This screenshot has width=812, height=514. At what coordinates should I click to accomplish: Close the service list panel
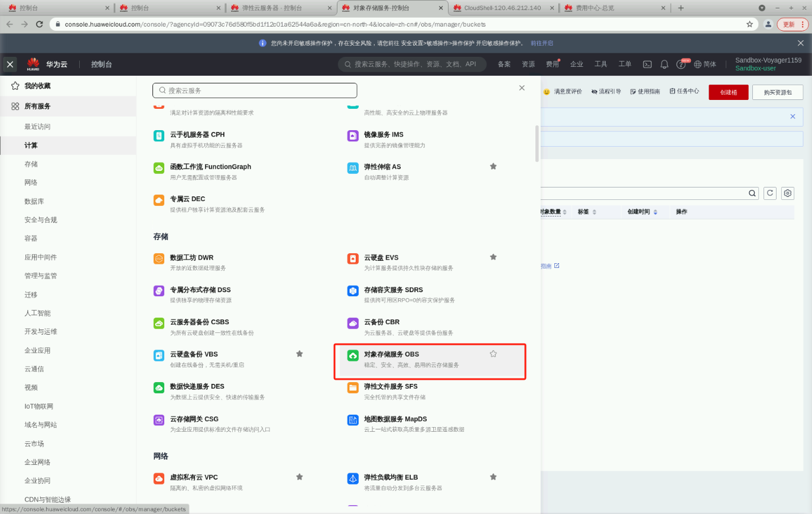(522, 88)
